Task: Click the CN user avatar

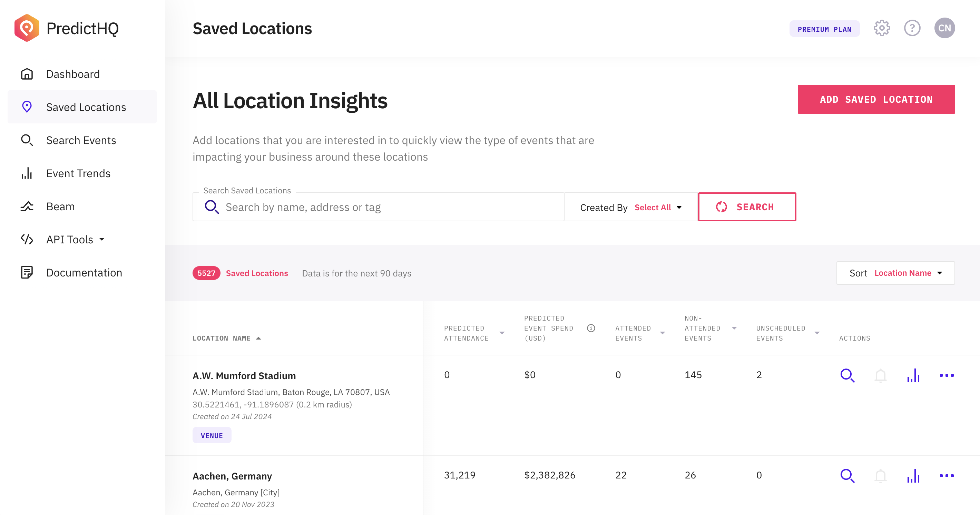Action: tap(944, 28)
